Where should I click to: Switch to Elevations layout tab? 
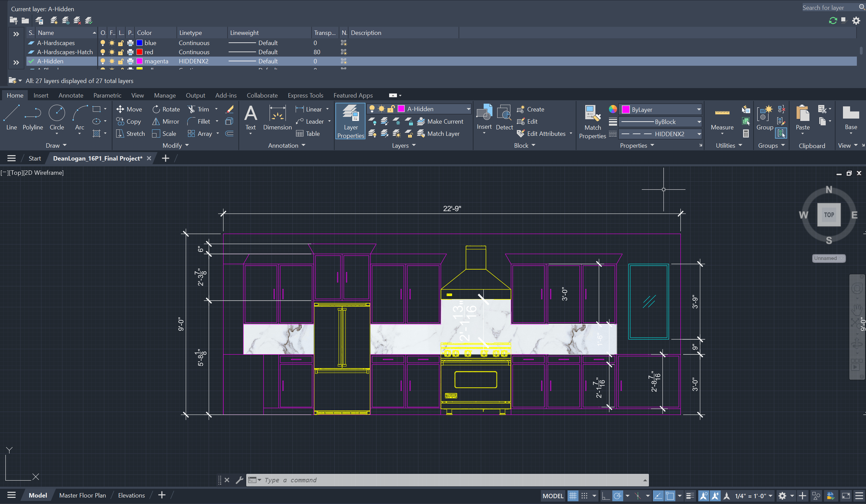(x=131, y=495)
